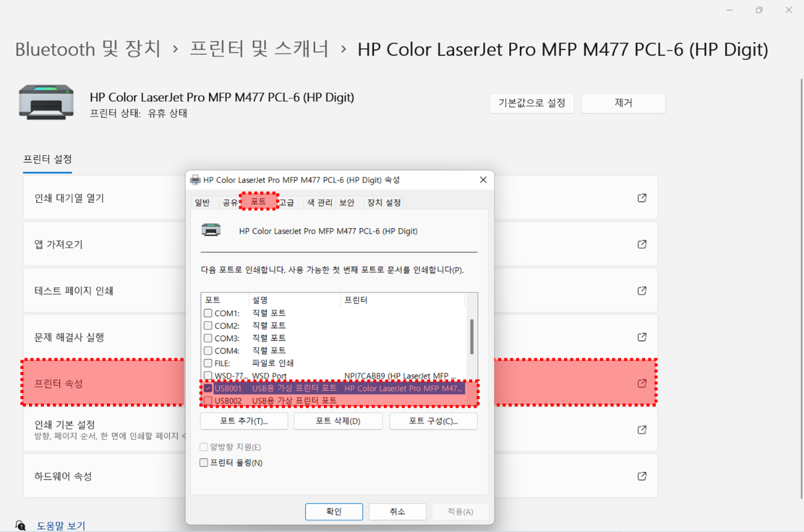Screen dimensions: 804x532
Task: Switch to the 공유 tab
Action: (x=230, y=203)
